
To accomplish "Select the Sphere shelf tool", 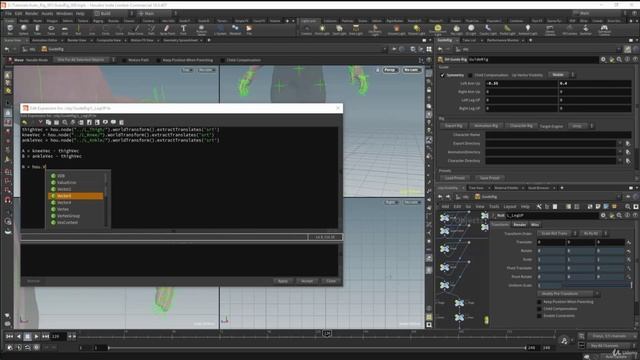I will click(24, 29).
